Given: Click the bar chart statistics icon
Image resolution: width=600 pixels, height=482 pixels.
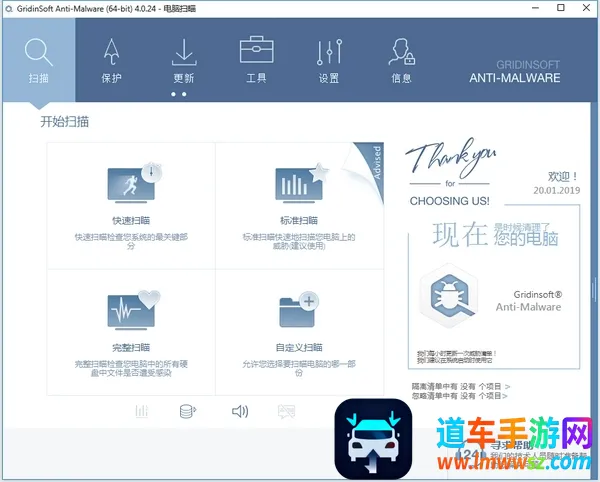Looking at the screenshot, I should 142,410.
